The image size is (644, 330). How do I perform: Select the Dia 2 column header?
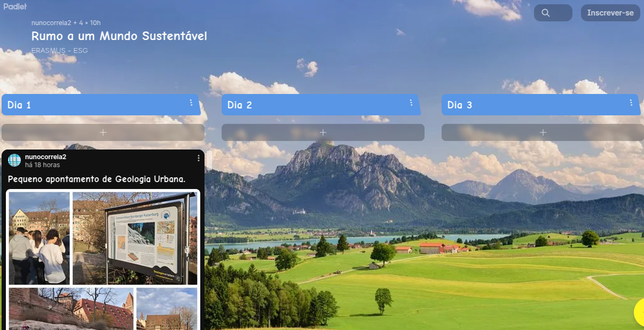pos(321,105)
